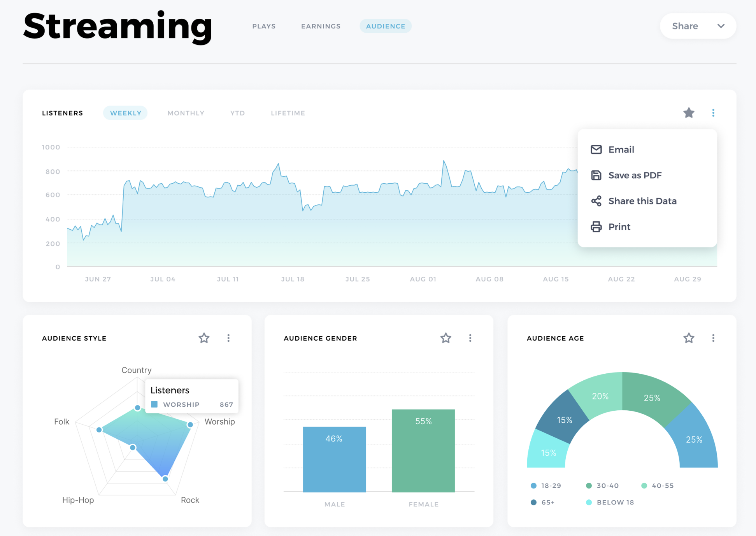
Task: Switch to the Plays tab
Action: pyautogui.click(x=264, y=26)
